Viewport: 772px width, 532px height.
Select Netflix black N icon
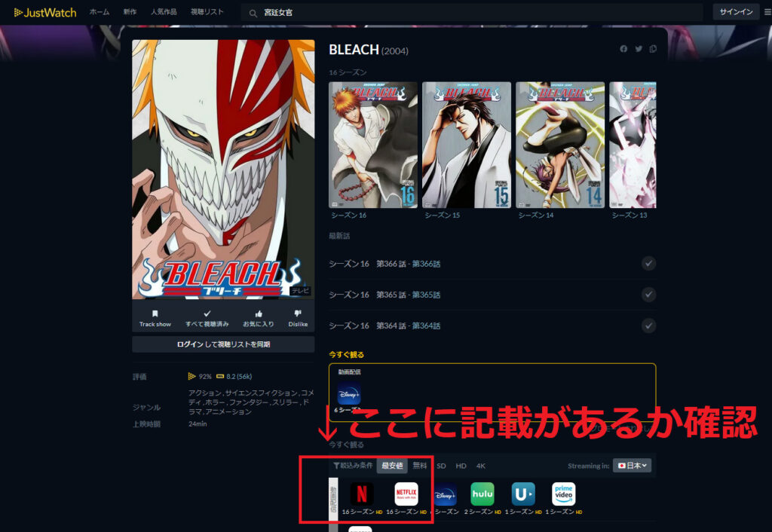(362, 494)
